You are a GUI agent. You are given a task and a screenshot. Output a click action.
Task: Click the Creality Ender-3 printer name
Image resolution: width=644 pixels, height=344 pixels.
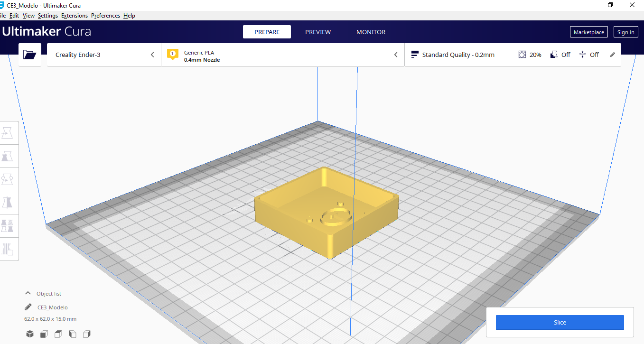[78, 55]
